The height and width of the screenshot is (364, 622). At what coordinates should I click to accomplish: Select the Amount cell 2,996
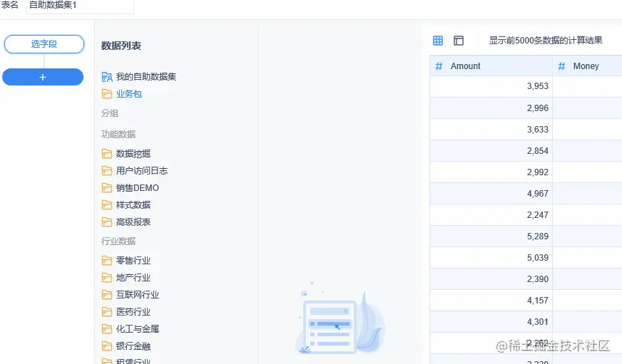(x=491, y=108)
